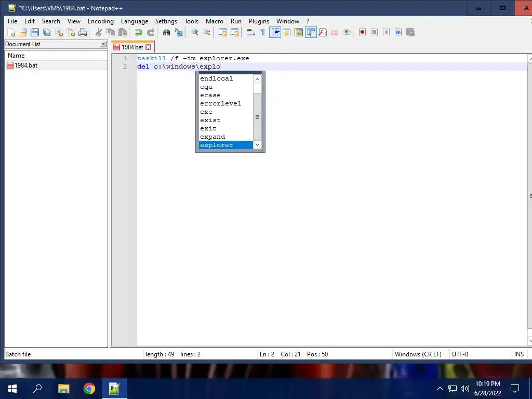Print the document using toolbar icon
Viewport: 532px width, 399px height.
(x=83, y=32)
